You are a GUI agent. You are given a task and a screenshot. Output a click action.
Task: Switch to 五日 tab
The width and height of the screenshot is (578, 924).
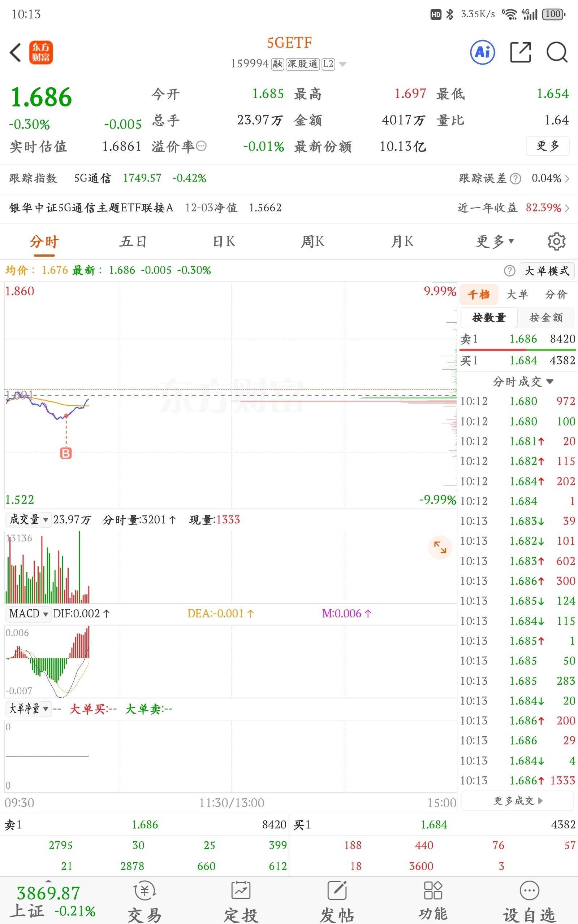pos(133,241)
